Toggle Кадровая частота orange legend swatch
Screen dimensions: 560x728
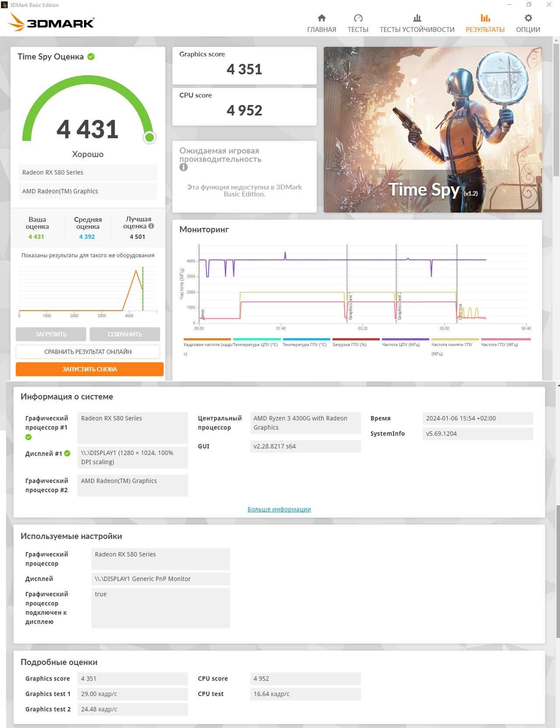(207, 339)
